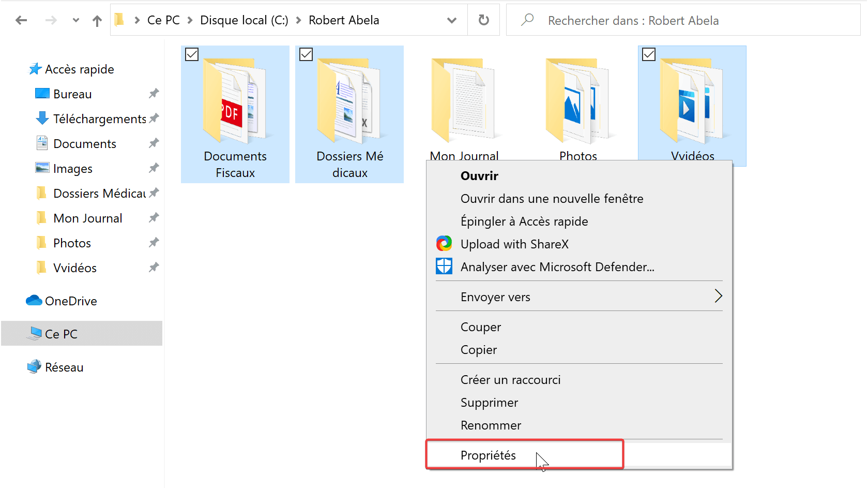
Task: Click the recent locations chevron near back arrow
Action: (x=75, y=20)
